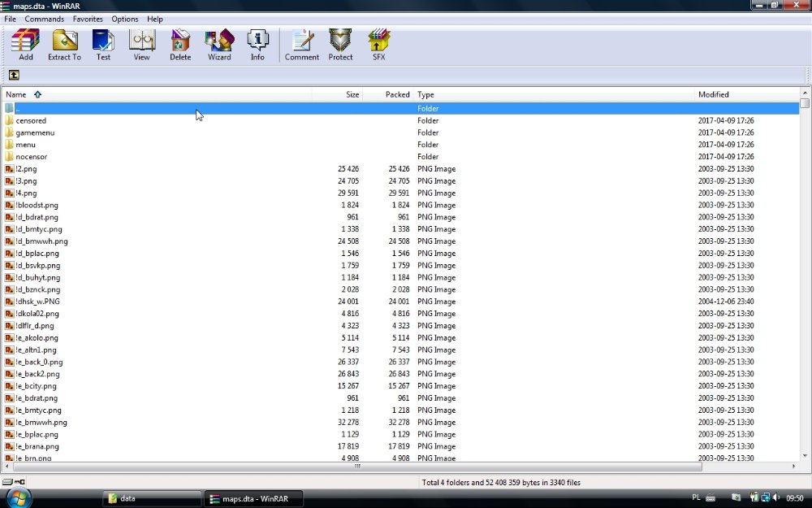812x508 pixels.
Task: Run Test on archived files
Action: [x=103, y=45]
